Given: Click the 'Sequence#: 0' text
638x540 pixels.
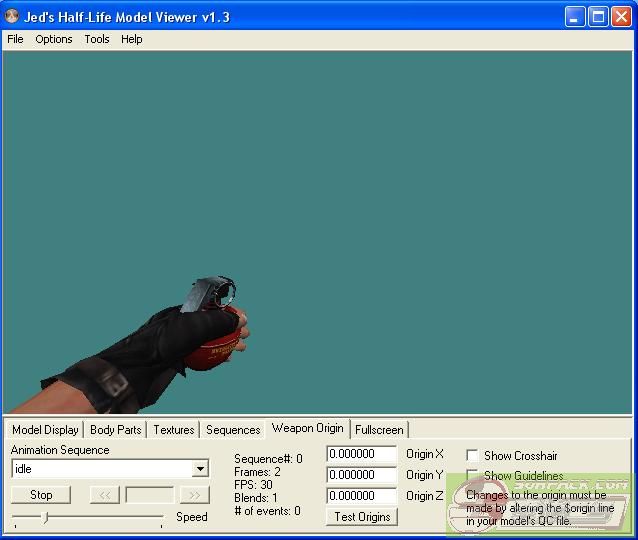Looking at the screenshot, I should tap(268, 459).
